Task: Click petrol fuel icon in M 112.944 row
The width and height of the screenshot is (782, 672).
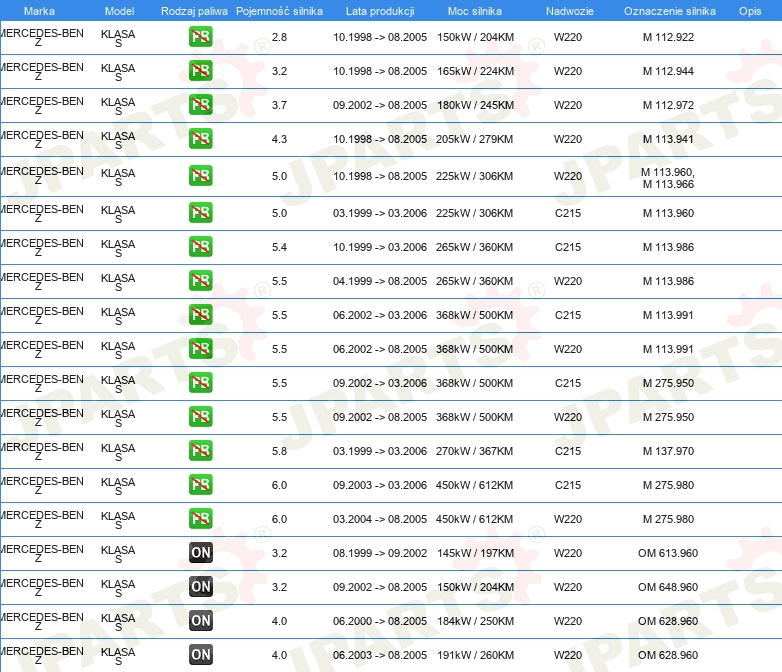Action: click(200, 71)
